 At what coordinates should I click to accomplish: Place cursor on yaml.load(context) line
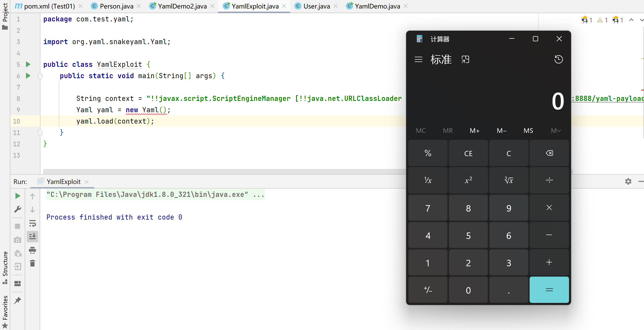pyautogui.click(x=115, y=121)
